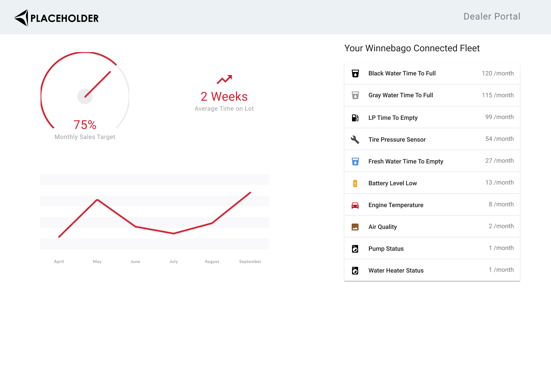Screen dimensions: 551x392
Task: Click the 1 /month value beside Pump Status
Action: (501, 248)
